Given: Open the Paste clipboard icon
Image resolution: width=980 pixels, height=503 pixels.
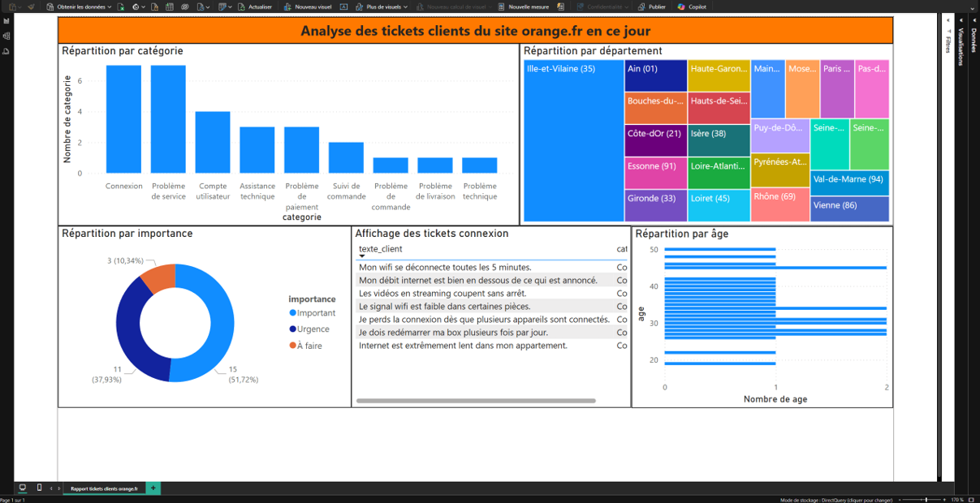Looking at the screenshot, I should 14,6.
